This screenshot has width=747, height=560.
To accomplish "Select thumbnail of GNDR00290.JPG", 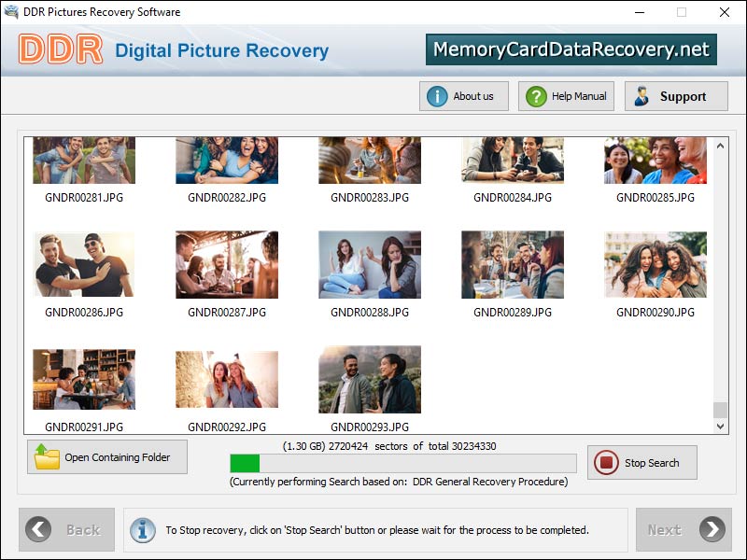I will pyautogui.click(x=655, y=265).
